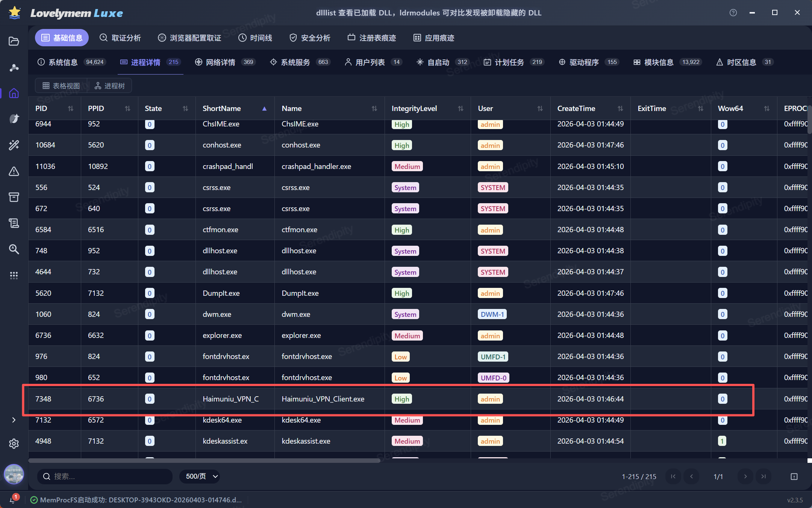The height and width of the screenshot is (508, 812).
Task: Expand the left sidebar with chevron arrow
Action: (14, 420)
